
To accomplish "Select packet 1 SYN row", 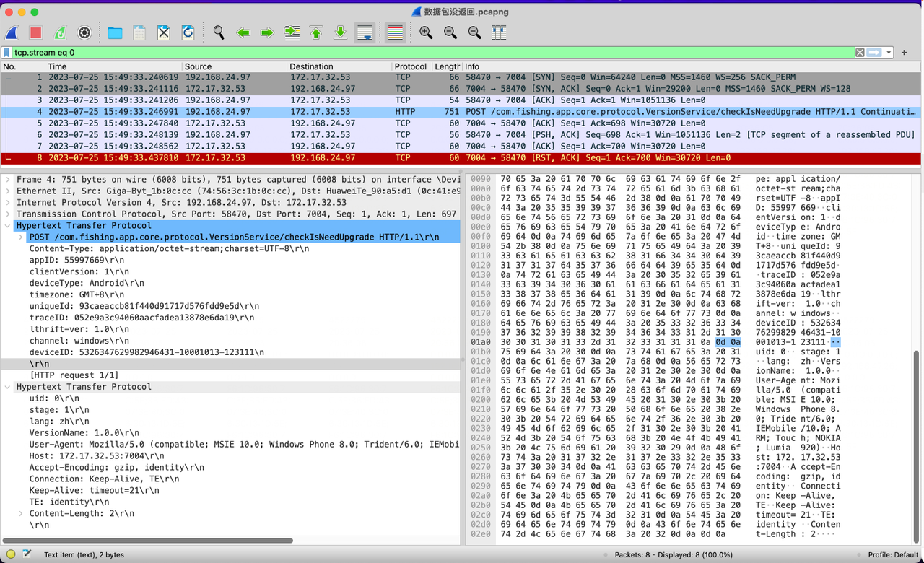I will (461, 77).
